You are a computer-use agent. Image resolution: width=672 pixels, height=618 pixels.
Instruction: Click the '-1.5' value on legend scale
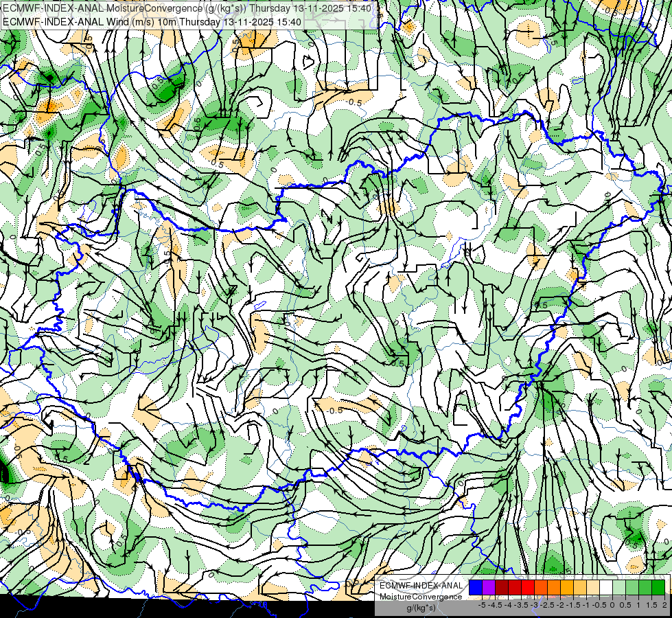pyautogui.click(x=573, y=605)
